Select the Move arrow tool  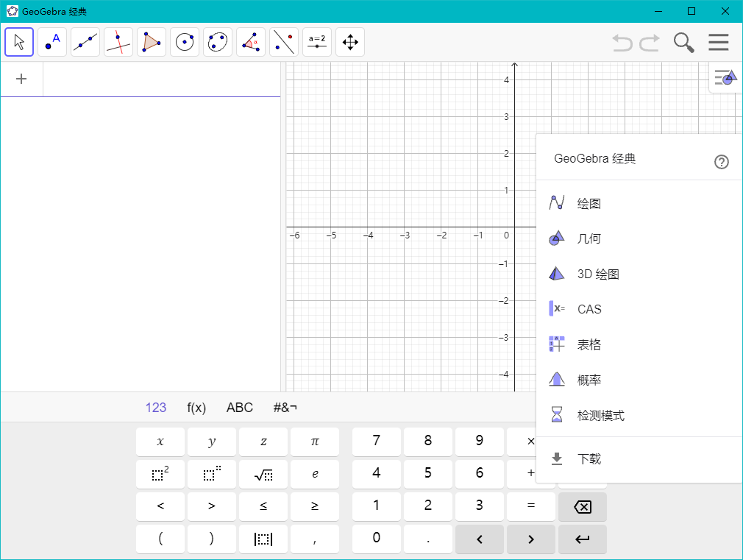point(19,42)
